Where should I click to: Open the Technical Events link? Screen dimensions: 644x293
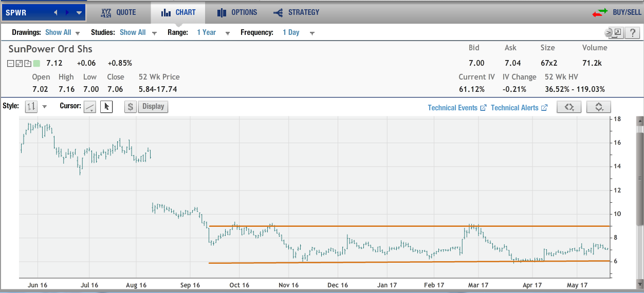click(457, 108)
